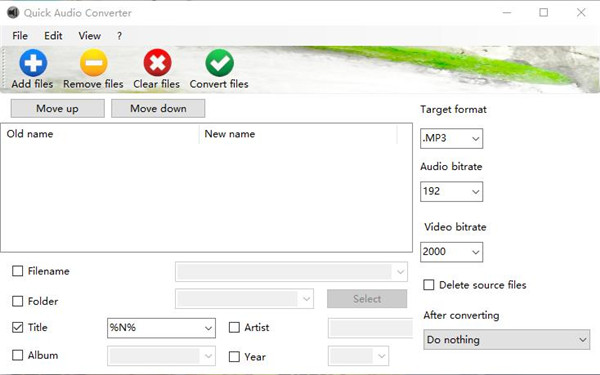The height and width of the screenshot is (375, 600).
Task: Expand the Audio bitrate 192 dropdown
Action: click(x=452, y=191)
